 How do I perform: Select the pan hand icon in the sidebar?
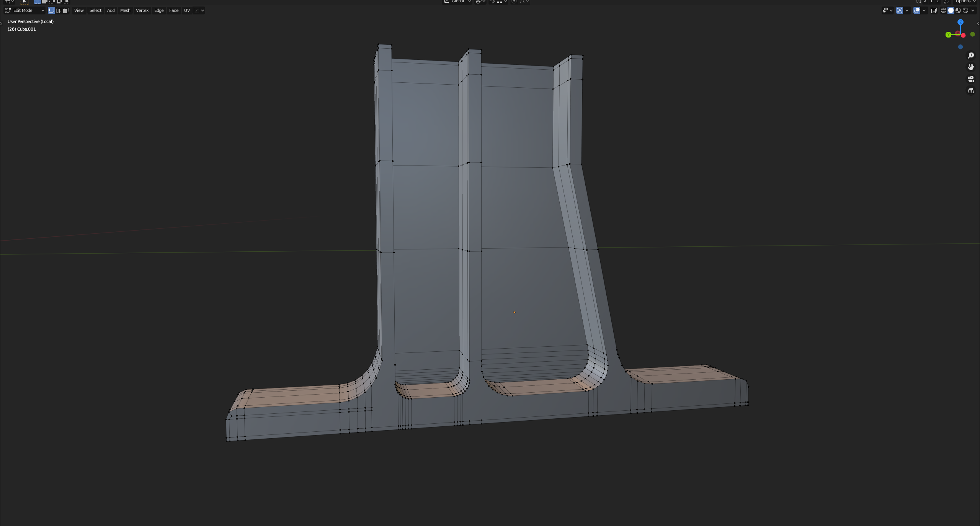click(x=971, y=67)
